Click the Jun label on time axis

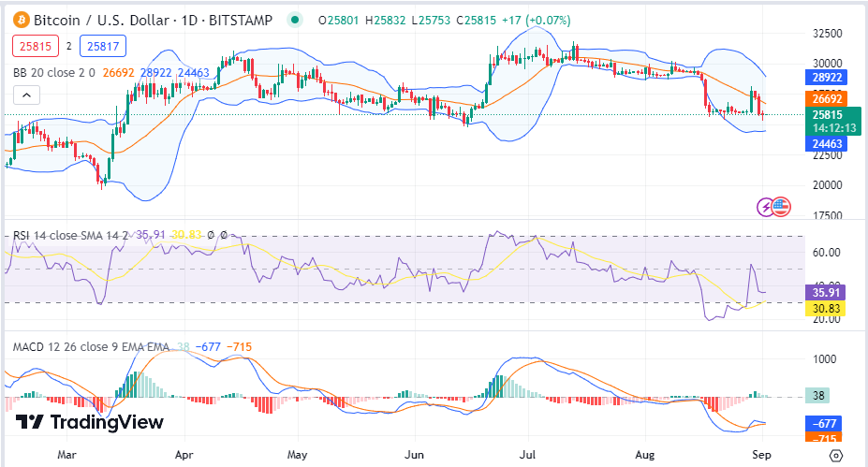pyautogui.click(x=414, y=455)
